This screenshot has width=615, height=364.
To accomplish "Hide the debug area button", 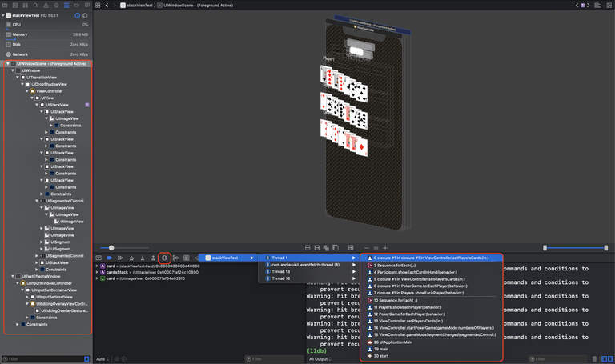I will pos(98,258).
